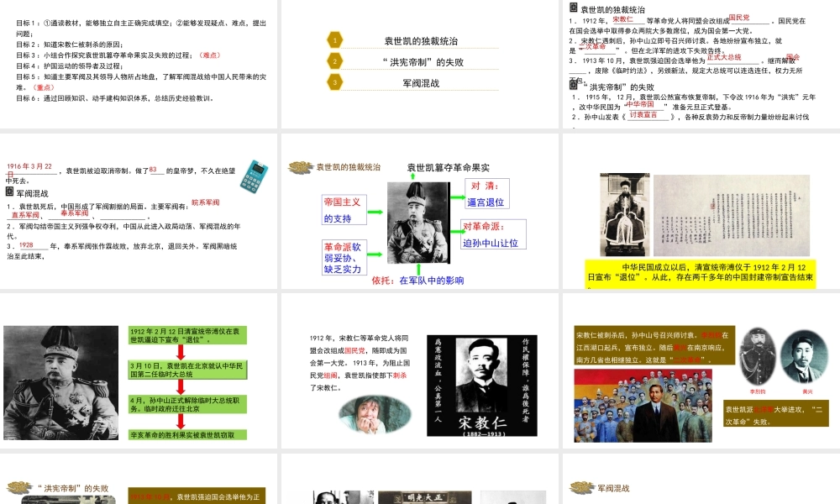
Task: Select the large Yuan Shikai uniform photo
Action: (61, 383)
